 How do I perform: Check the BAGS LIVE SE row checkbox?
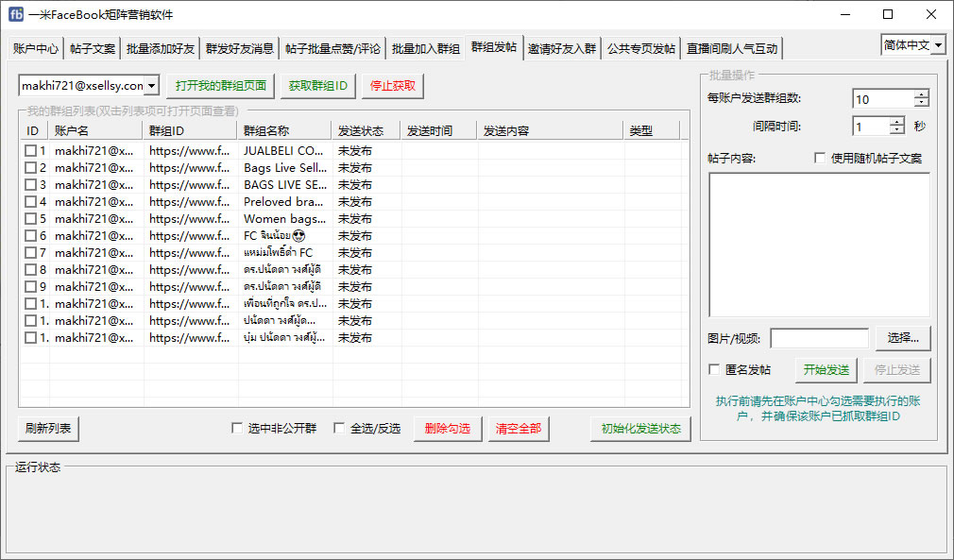(30, 185)
